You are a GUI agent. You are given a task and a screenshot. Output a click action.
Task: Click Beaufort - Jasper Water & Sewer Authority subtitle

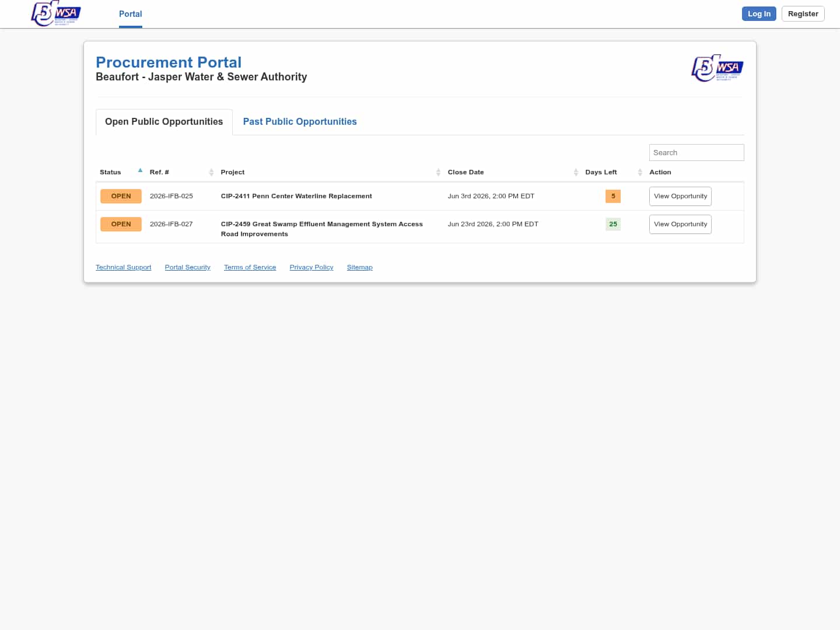click(201, 77)
